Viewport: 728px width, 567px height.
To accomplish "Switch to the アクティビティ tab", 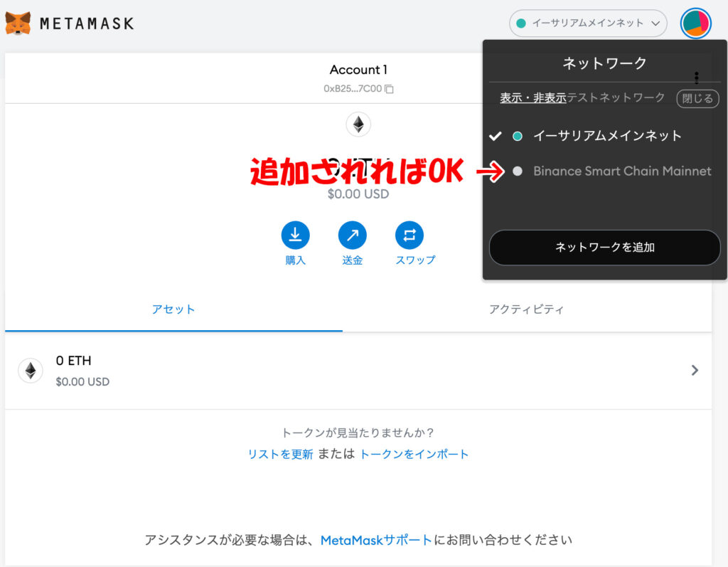I will [x=527, y=309].
